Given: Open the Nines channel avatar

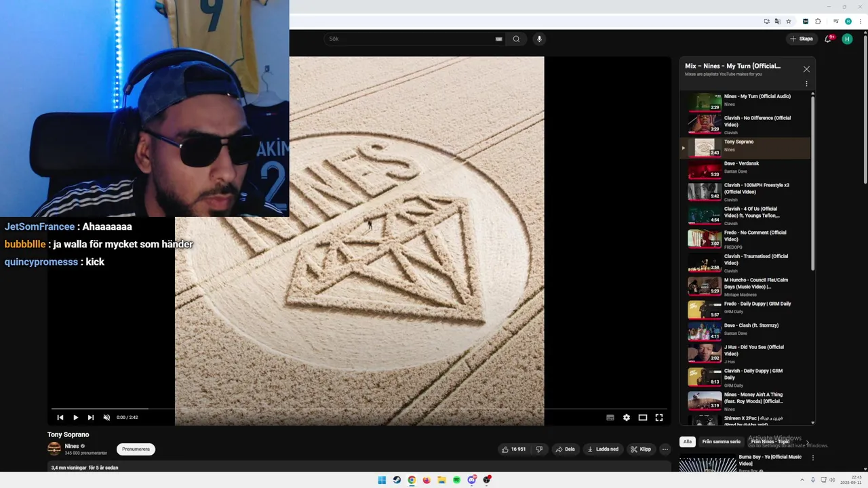Looking at the screenshot, I should coord(54,449).
